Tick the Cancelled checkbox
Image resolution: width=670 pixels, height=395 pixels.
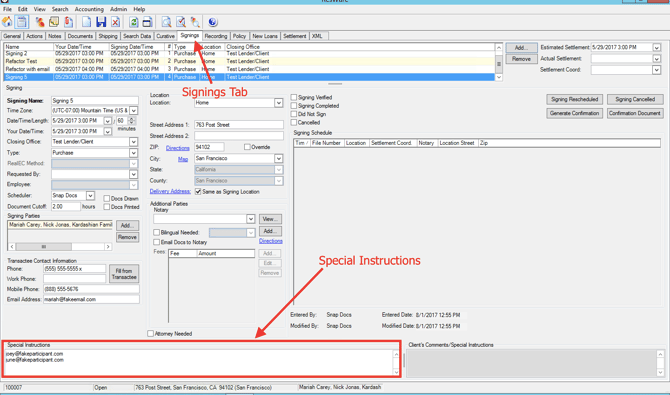point(294,122)
